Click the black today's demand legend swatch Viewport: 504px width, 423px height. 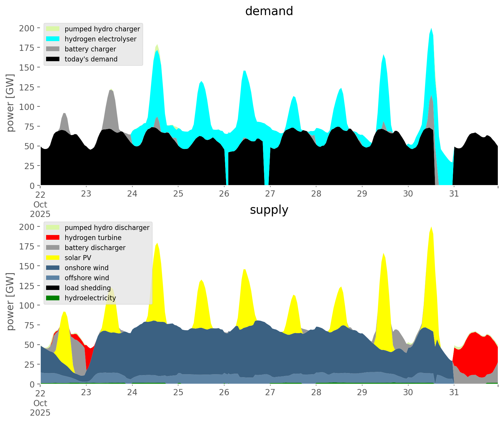(53, 59)
